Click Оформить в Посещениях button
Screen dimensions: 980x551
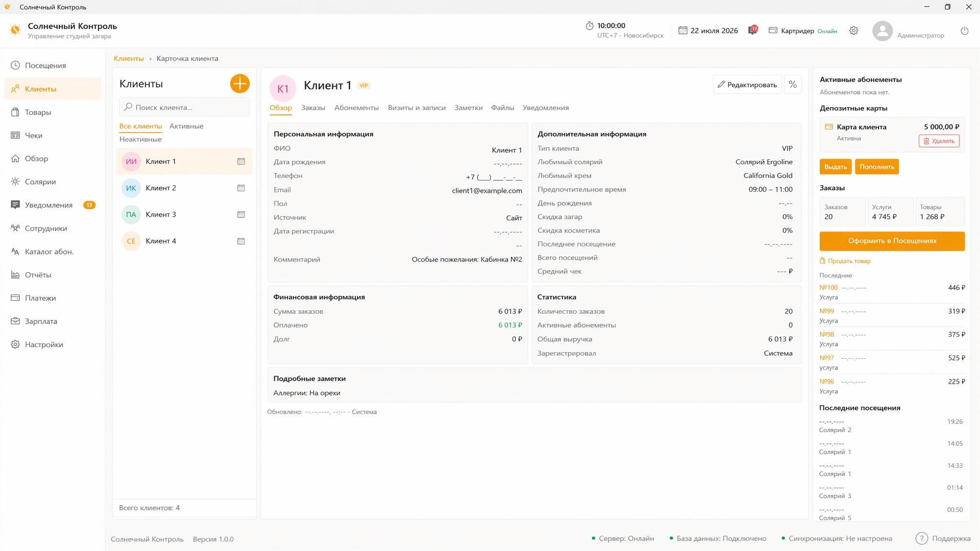(892, 241)
